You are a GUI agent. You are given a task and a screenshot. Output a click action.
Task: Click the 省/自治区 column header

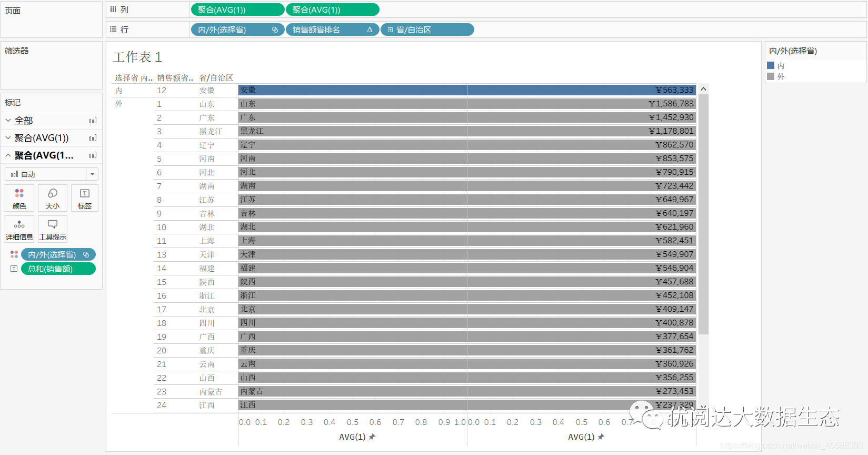[216, 78]
